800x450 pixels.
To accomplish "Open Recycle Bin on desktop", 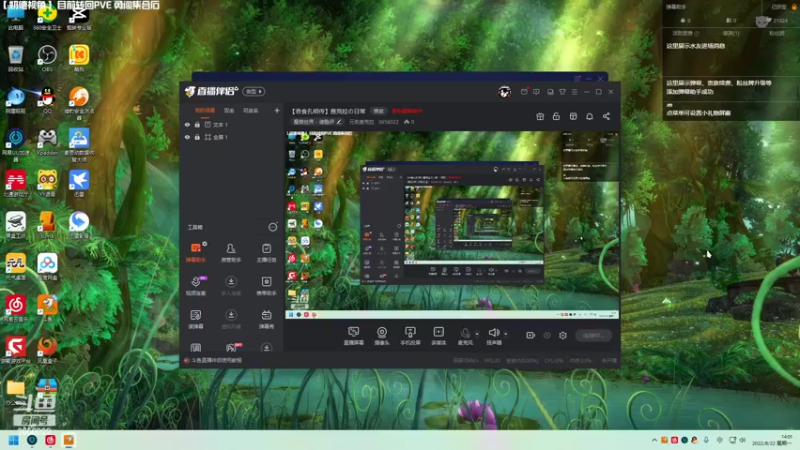I will click(x=16, y=58).
